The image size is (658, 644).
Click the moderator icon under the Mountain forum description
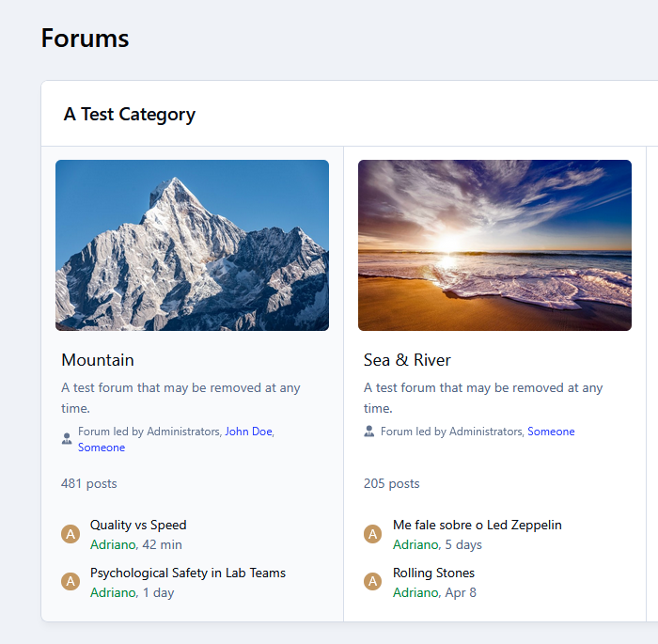tap(67, 439)
